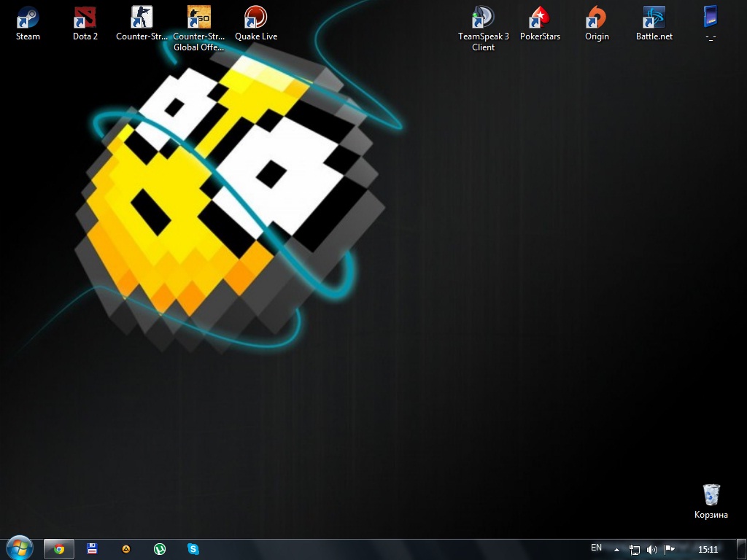747x560 pixels.
Task: Open the orange circle app in taskbar
Action: coord(125,549)
